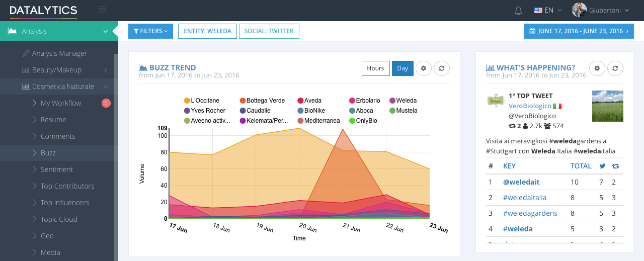This screenshot has height=261, width=644.
Task: Open What's Happening settings gear
Action: [597, 68]
